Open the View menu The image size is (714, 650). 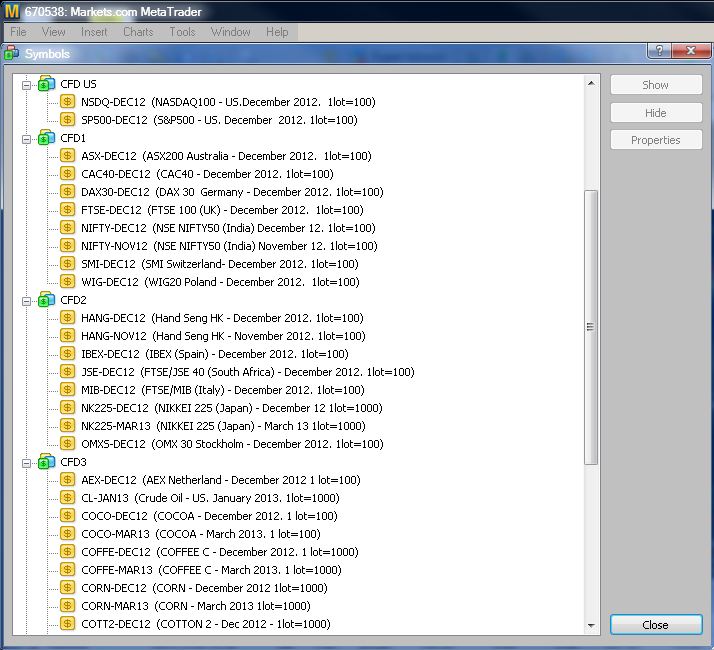tap(53, 32)
